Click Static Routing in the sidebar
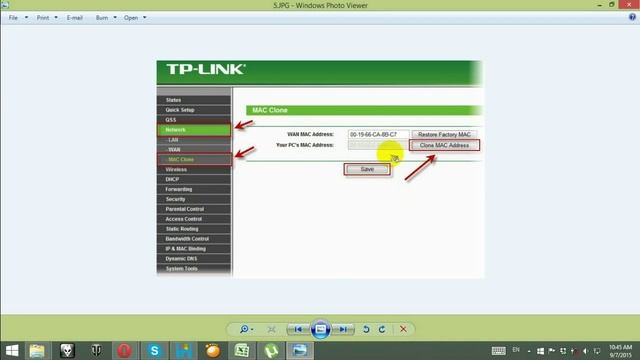The height and width of the screenshot is (360, 640). [194, 229]
